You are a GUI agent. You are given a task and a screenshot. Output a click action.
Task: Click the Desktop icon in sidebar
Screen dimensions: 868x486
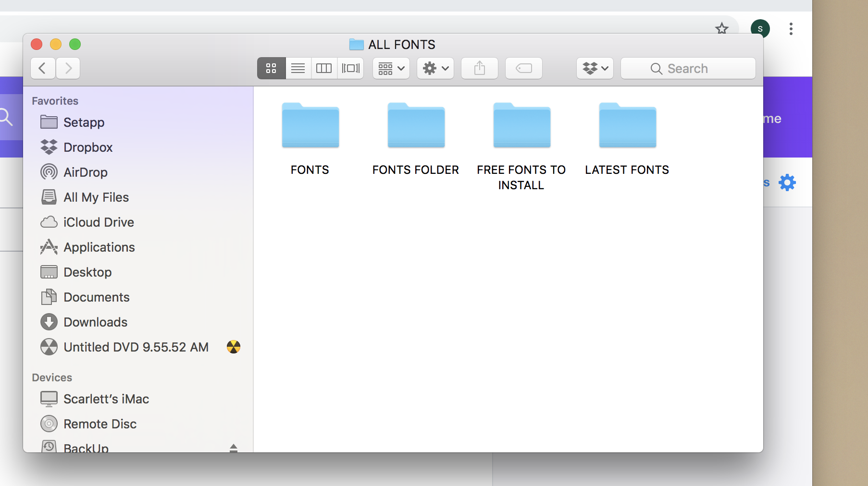pyautogui.click(x=49, y=272)
